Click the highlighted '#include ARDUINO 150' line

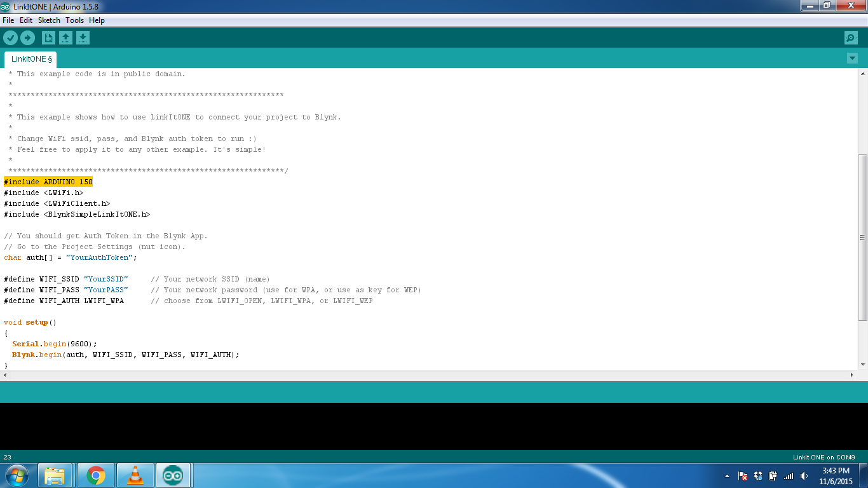click(48, 182)
